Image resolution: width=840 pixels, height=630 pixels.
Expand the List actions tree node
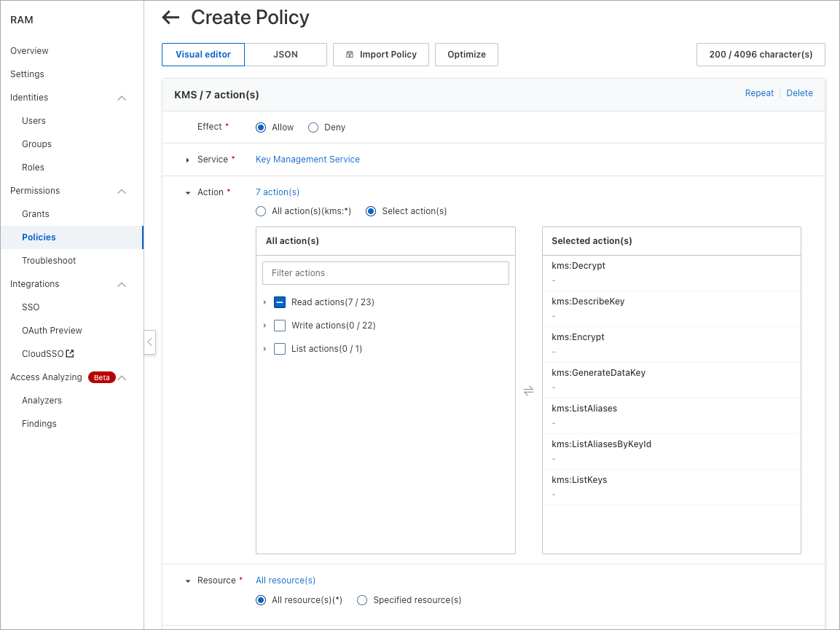264,349
